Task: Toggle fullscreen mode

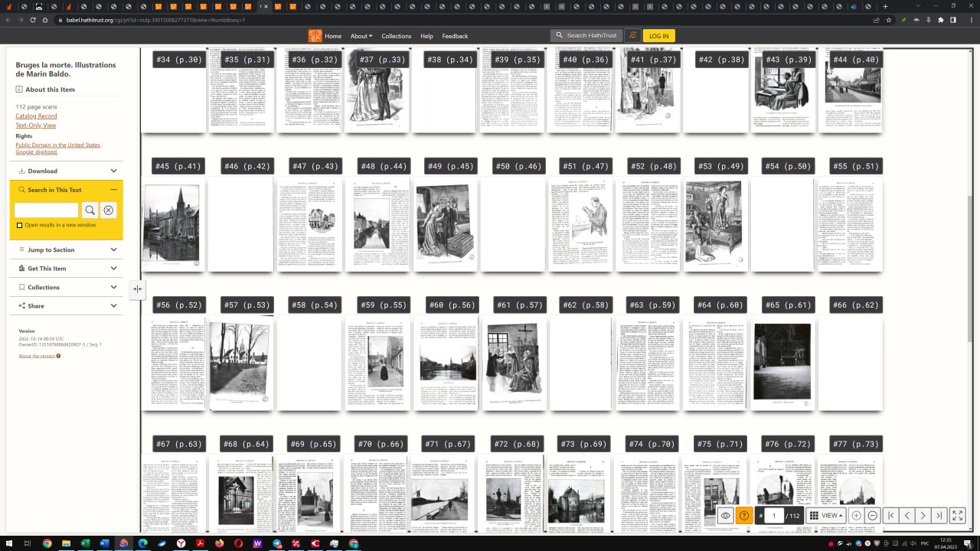Action: pyautogui.click(x=958, y=516)
